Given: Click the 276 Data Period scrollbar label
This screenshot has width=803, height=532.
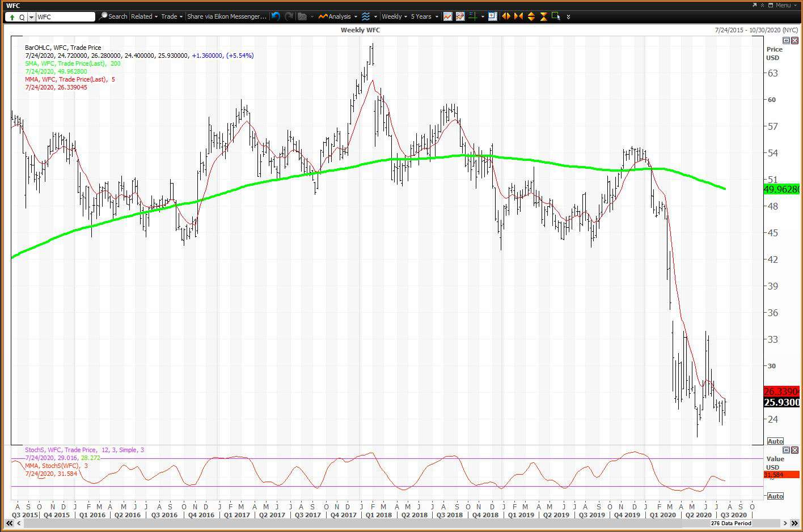Looking at the screenshot, I should (730, 523).
